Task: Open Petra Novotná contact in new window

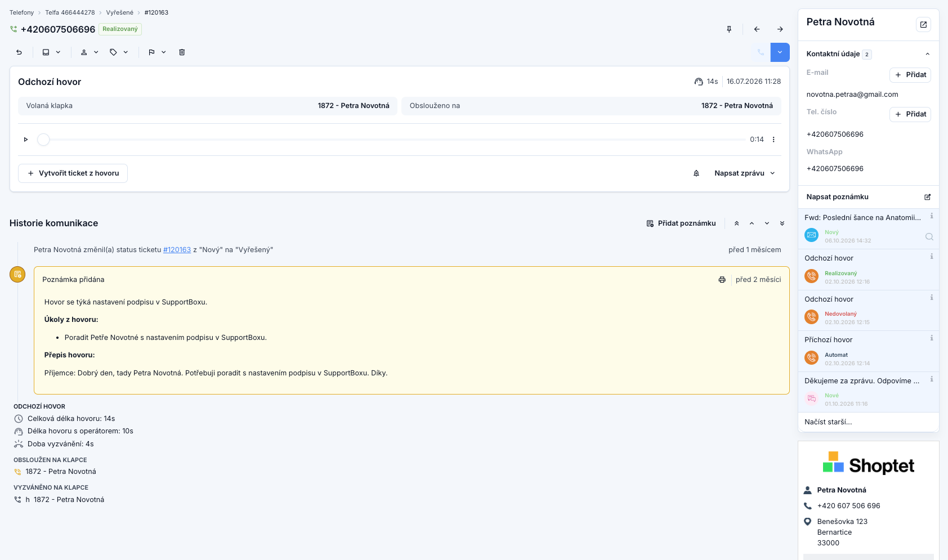Action: (923, 25)
